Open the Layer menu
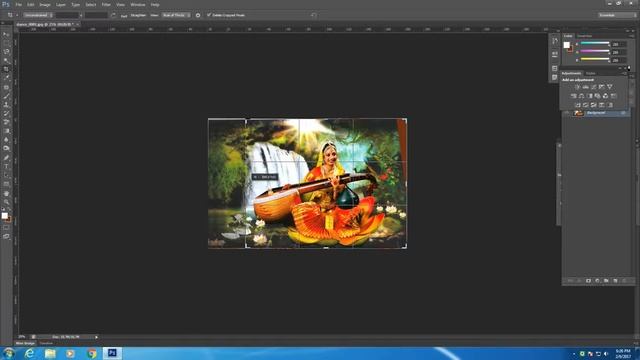The height and width of the screenshot is (360, 640). point(61,4)
